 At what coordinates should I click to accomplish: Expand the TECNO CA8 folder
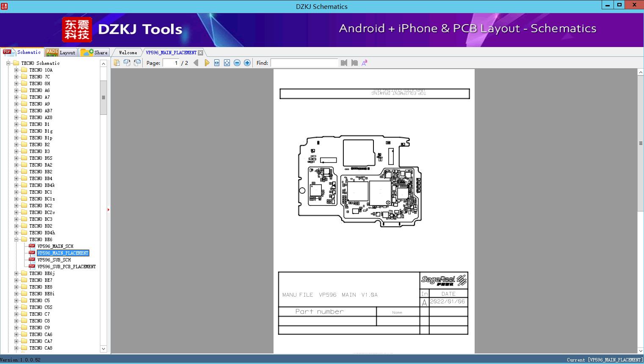tap(16, 348)
